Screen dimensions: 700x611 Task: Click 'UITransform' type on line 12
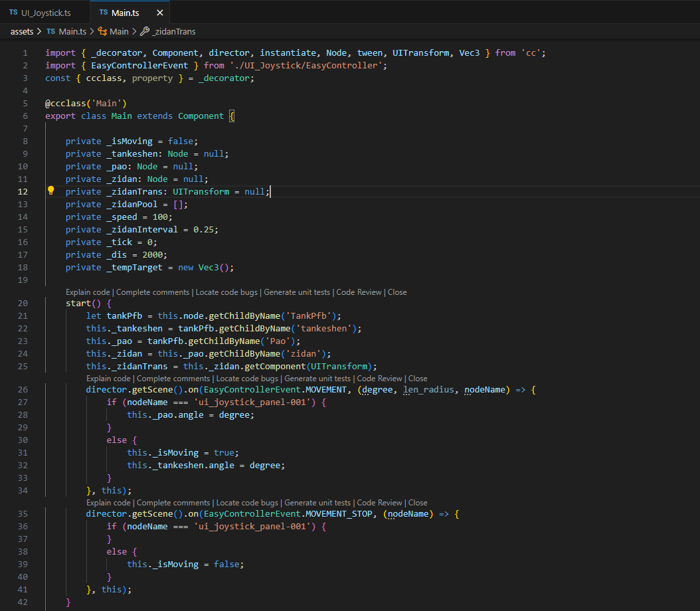coord(201,191)
